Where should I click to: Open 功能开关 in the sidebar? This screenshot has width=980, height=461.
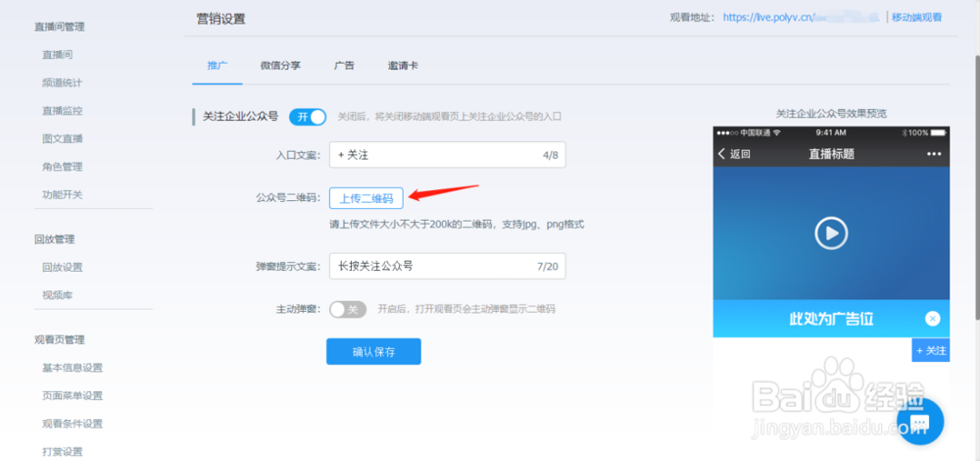(63, 194)
